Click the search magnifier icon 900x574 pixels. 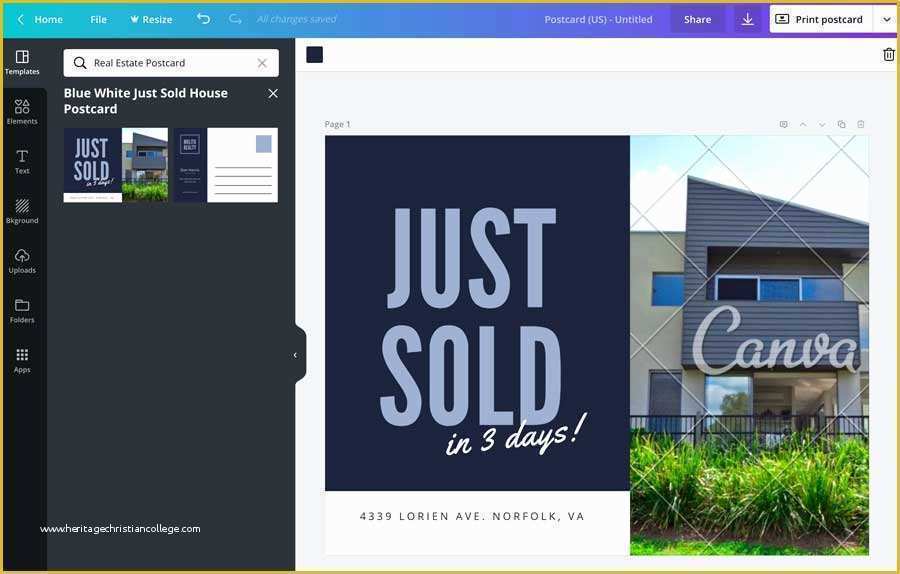click(x=80, y=63)
